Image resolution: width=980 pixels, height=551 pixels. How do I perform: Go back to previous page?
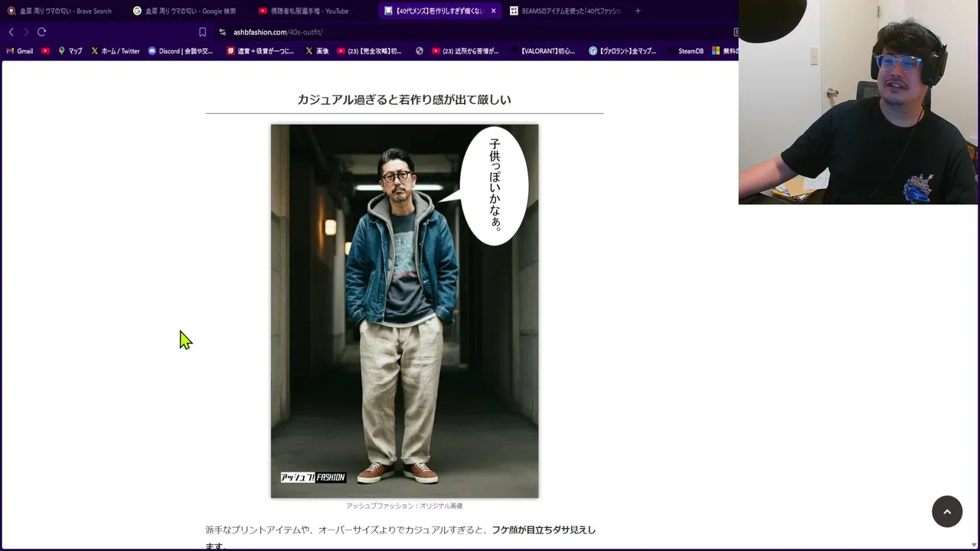click(11, 32)
